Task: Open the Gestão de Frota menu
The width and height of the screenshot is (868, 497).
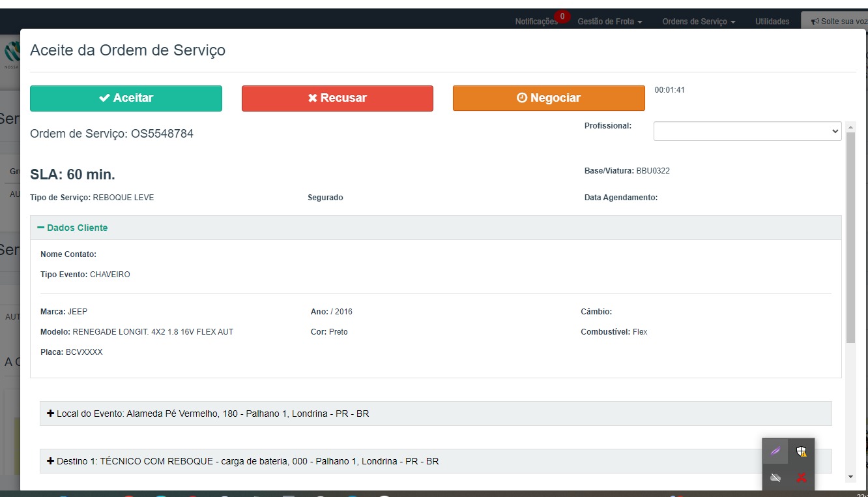Action: click(x=609, y=22)
